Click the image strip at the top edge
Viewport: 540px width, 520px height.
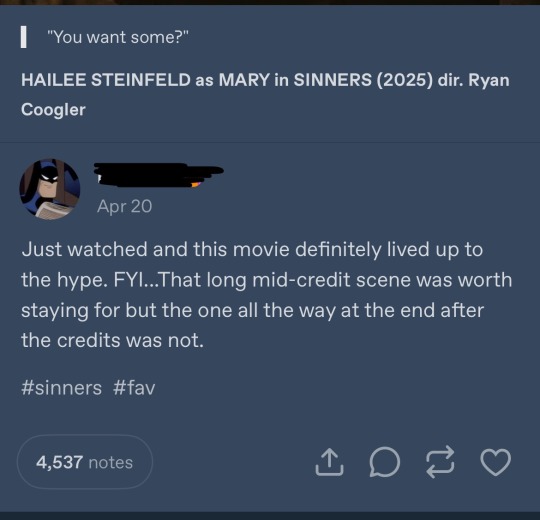(x=270, y=2)
